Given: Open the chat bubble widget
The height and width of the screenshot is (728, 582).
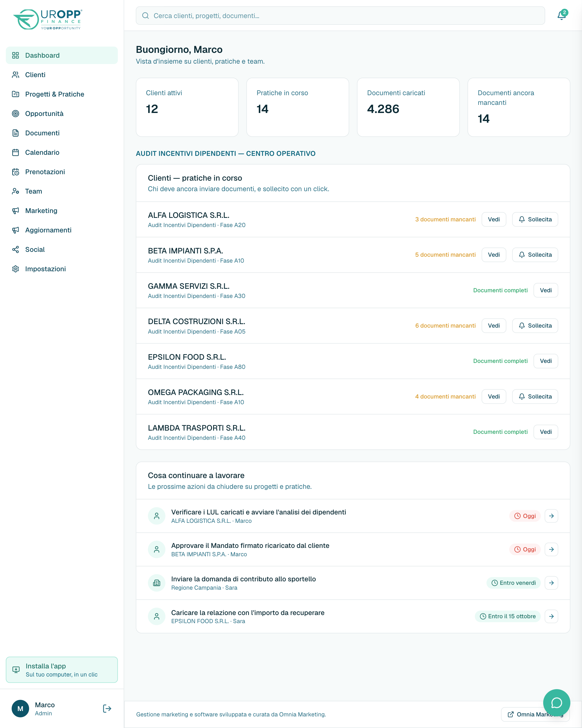Looking at the screenshot, I should point(556,703).
